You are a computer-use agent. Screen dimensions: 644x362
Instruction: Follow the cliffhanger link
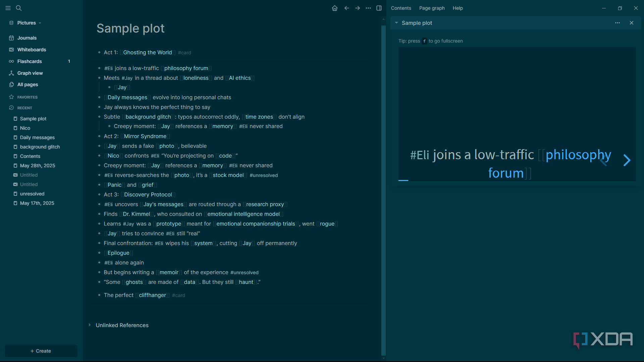pos(152,295)
